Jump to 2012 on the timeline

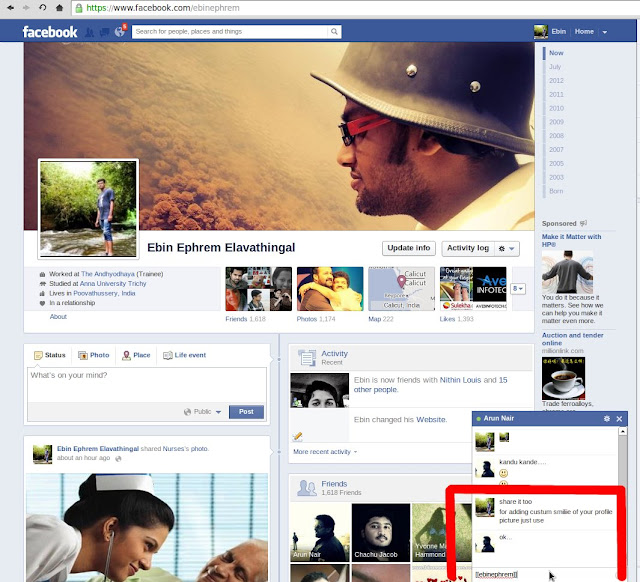coord(556,80)
